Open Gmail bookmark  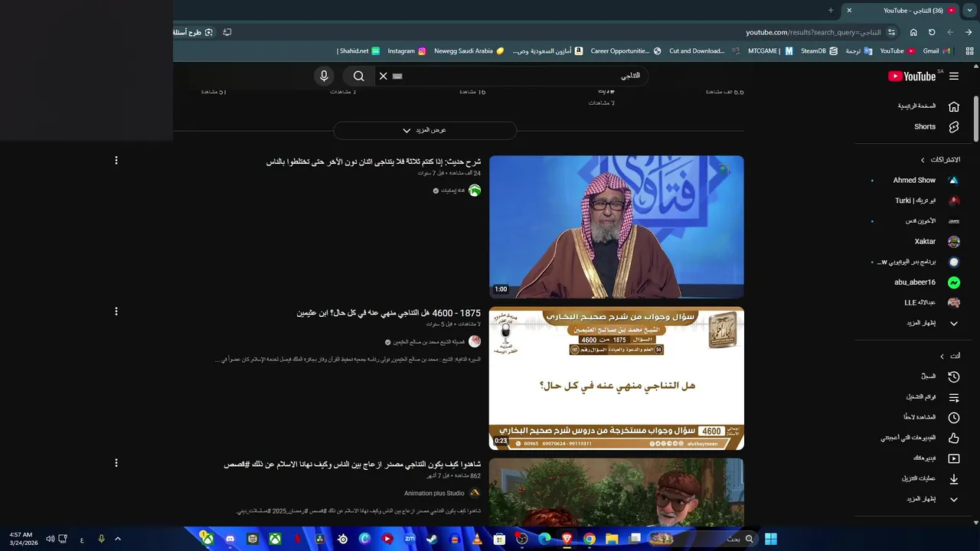pyautogui.click(x=936, y=51)
